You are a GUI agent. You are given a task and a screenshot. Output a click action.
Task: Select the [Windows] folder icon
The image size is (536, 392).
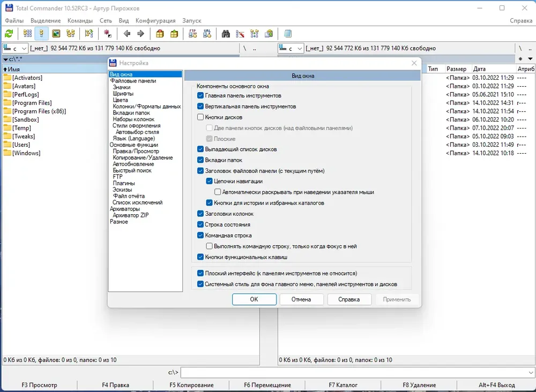[7, 153]
